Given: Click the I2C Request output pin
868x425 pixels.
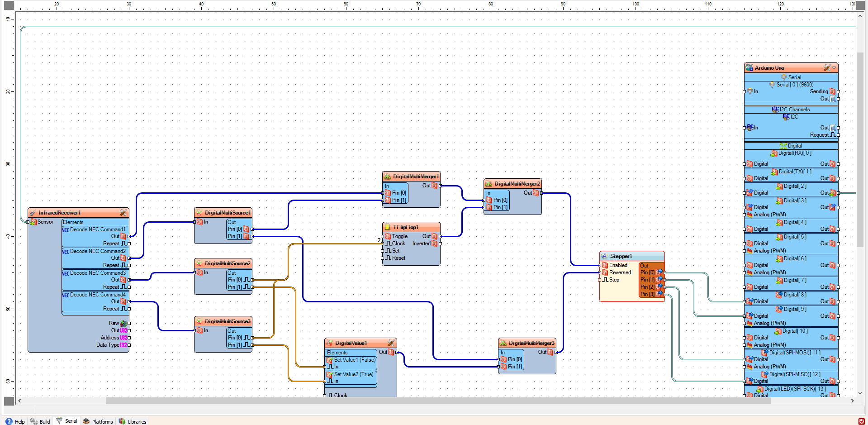Looking at the screenshot, I should [838, 135].
